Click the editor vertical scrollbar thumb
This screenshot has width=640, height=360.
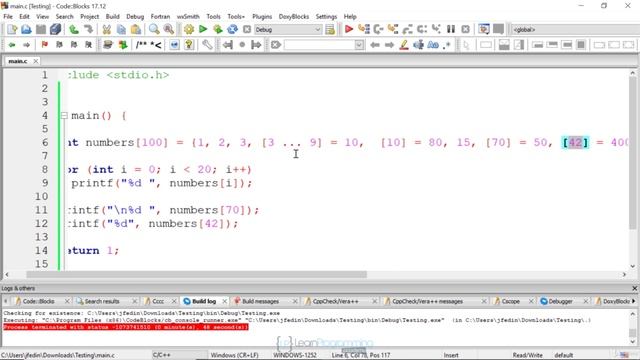[x=633, y=153]
